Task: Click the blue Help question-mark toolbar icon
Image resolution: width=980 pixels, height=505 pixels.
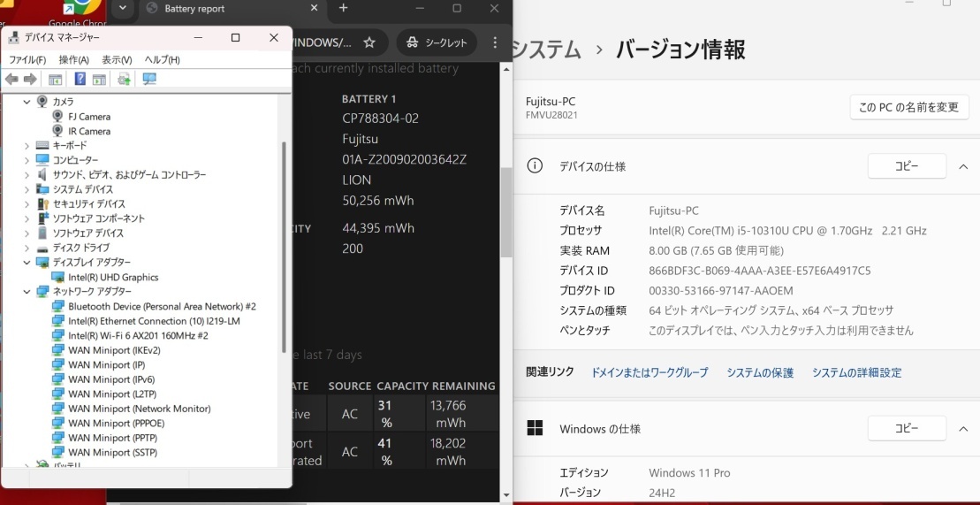Action: click(x=80, y=79)
